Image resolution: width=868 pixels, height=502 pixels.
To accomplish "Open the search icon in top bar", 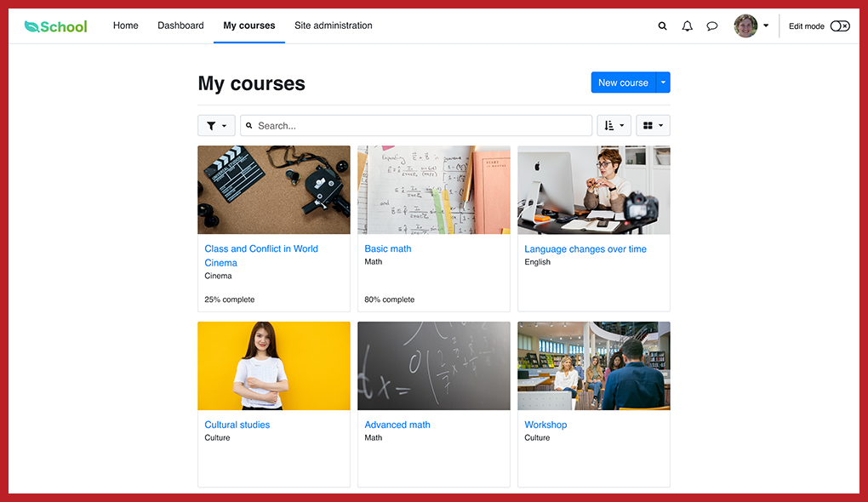I will (x=662, y=26).
